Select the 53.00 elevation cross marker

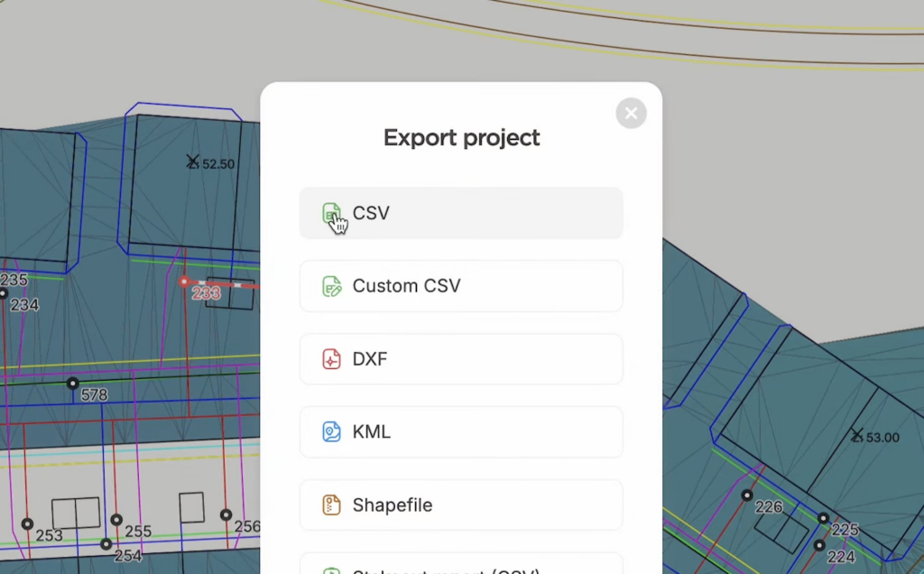tap(856, 435)
